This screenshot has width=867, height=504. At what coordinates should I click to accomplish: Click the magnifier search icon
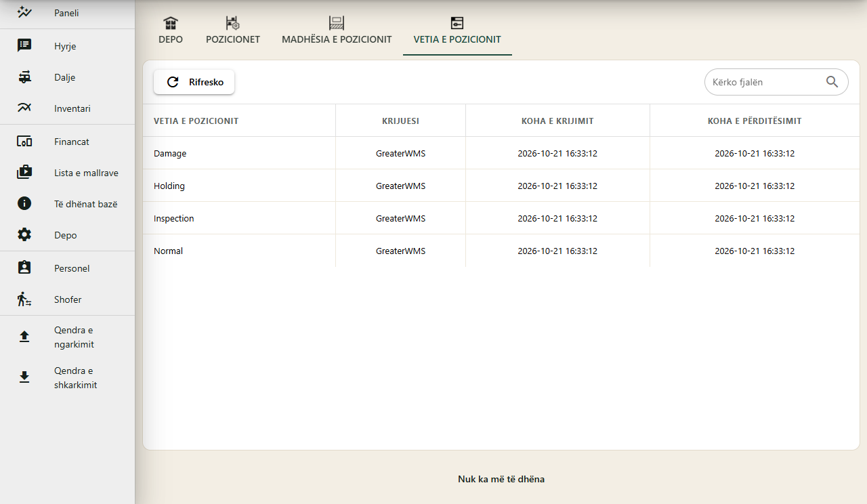pyautogui.click(x=832, y=82)
